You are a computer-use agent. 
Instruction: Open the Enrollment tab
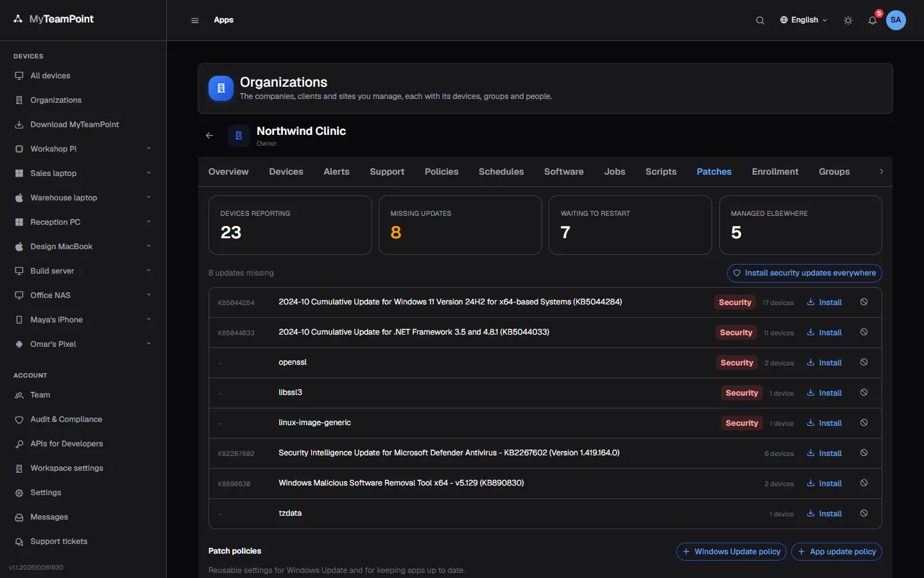(775, 171)
